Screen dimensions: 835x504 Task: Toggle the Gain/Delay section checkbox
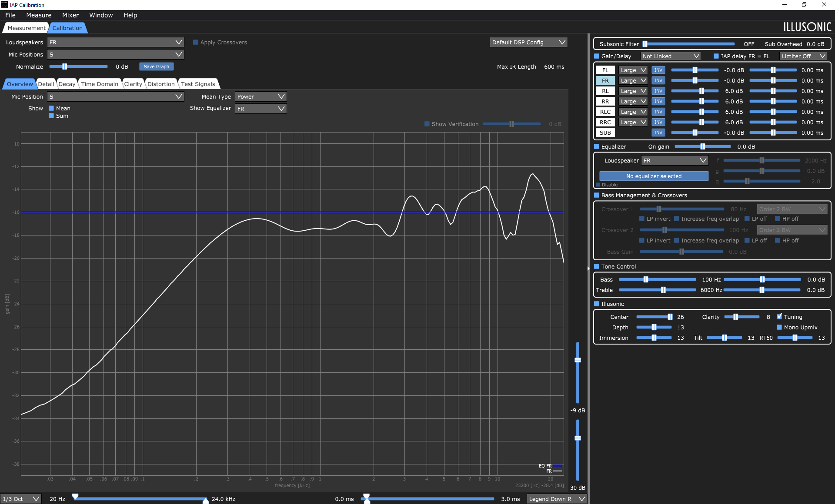pos(597,56)
